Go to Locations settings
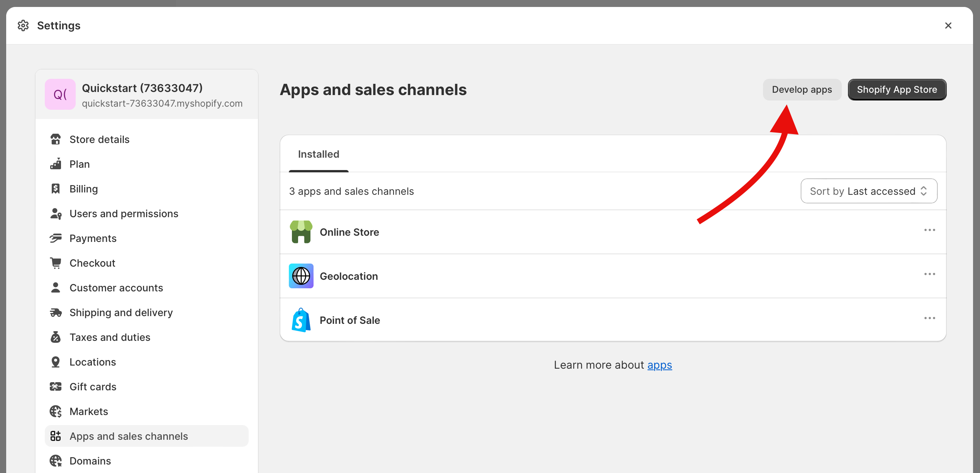This screenshot has height=473, width=980. point(147,362)
